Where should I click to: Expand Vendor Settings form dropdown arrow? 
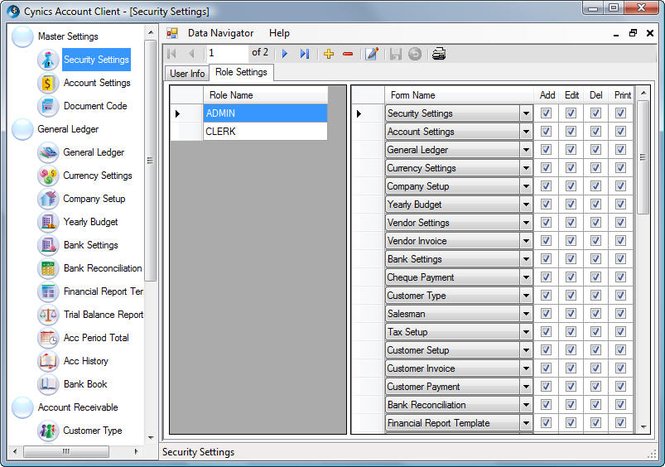[x=526, y=223]
